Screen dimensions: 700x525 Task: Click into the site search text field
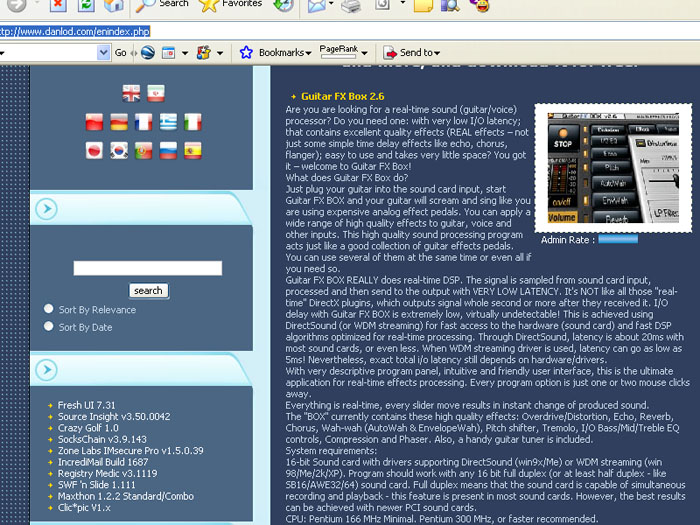[x=148, y=268]
